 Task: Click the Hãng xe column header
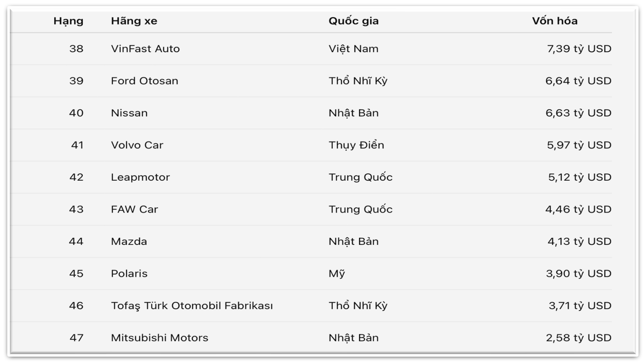(x=134, y=21)
